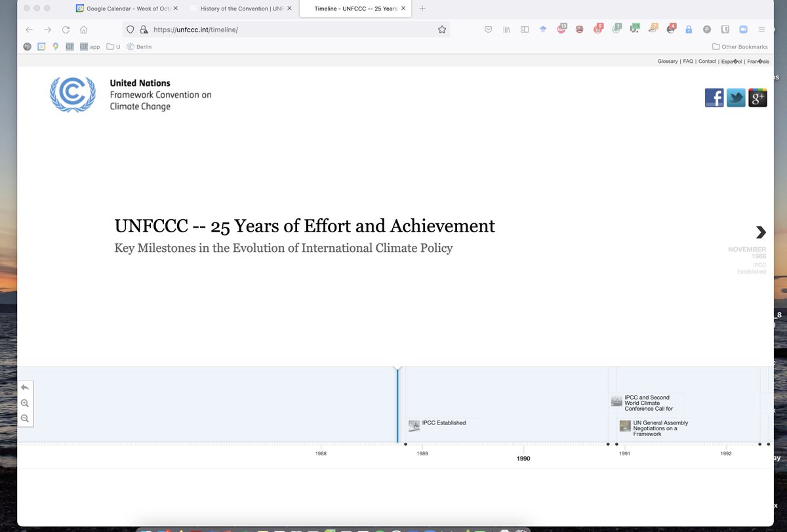
Task: Click the 1992 year label on timeline
Action: tap(726, 454)
